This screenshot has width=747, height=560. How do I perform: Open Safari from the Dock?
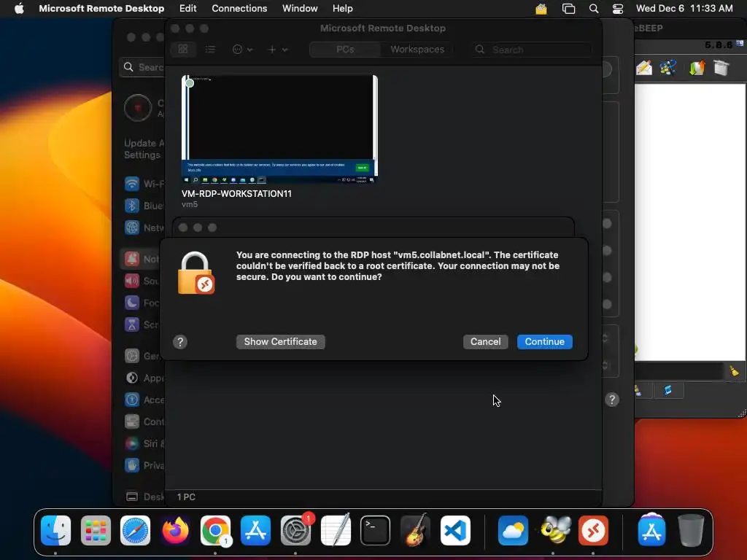click(x=135, y=530)
